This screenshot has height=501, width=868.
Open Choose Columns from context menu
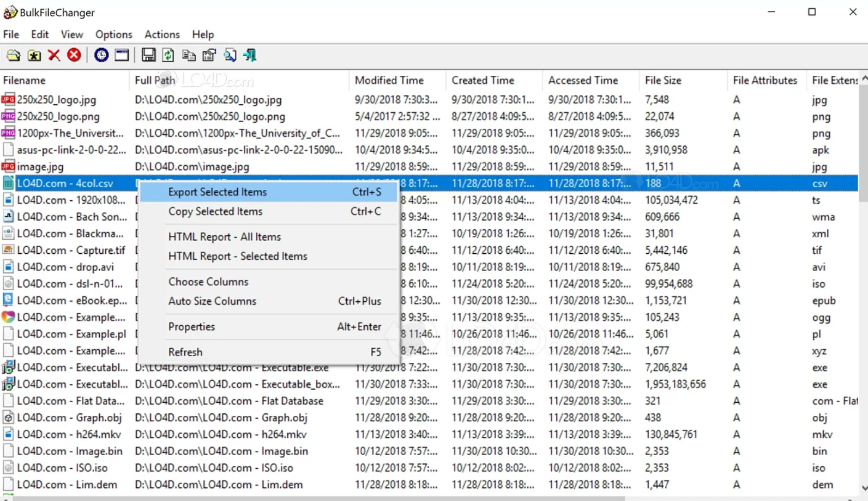269,282
